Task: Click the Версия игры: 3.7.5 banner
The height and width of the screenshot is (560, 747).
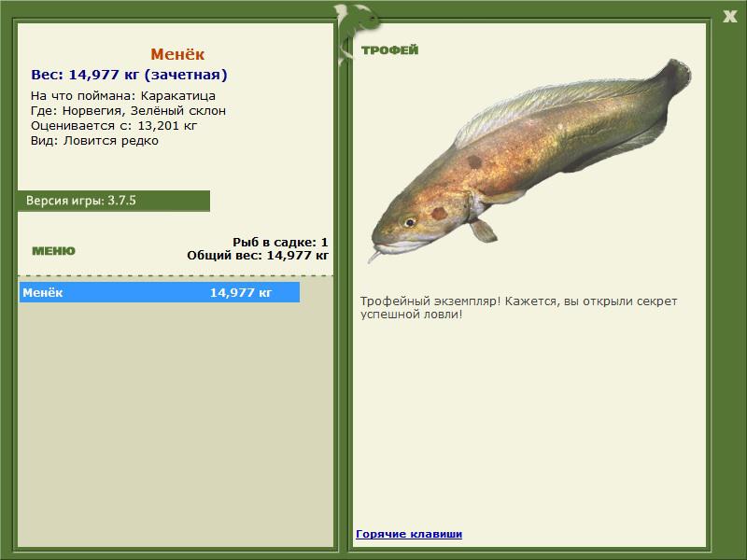Action: pos(114,201)
